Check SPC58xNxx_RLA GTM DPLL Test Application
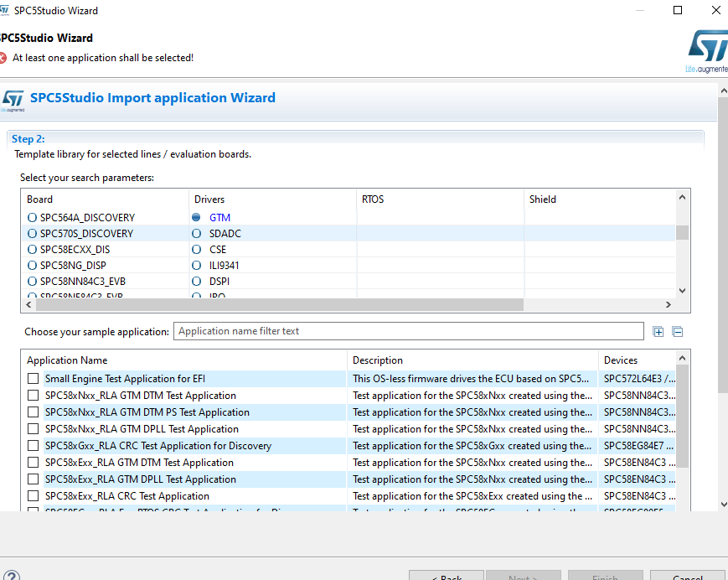728x580 pixels. [33, 428]
